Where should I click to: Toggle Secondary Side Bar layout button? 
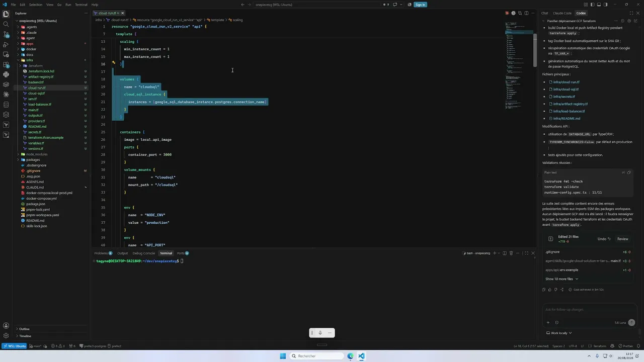(605, 5)
